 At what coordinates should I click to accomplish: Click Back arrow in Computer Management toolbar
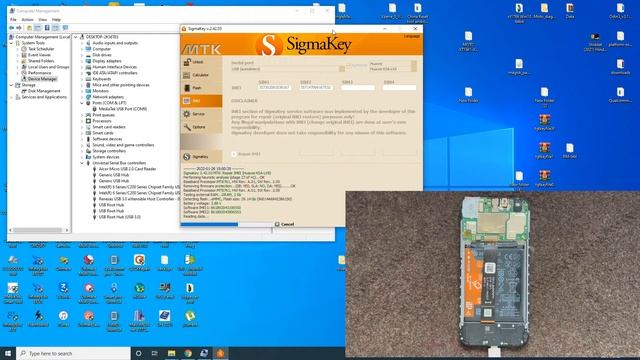[11, 28]
